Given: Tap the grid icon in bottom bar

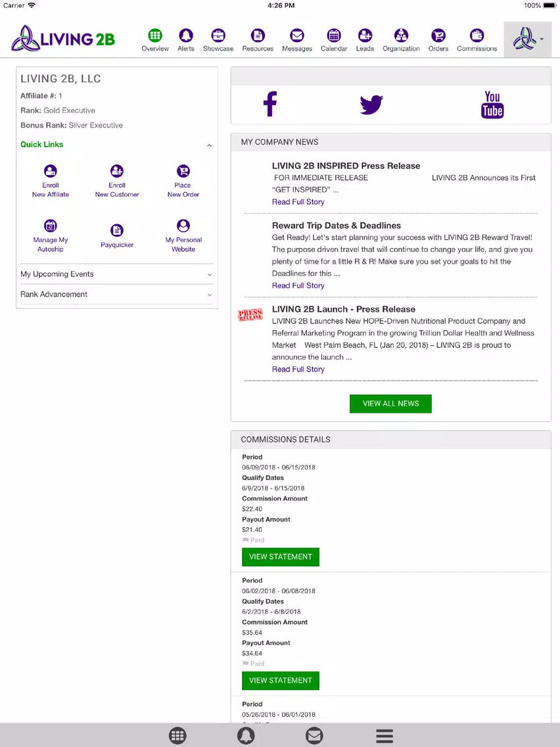Looking at the screenshot, I should click(x=177, y=736).
